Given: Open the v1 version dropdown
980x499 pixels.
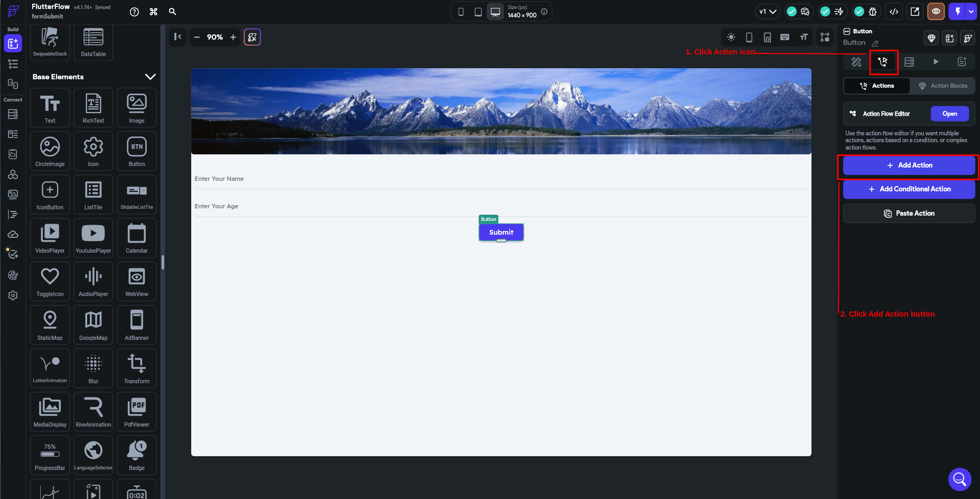Looking at the screenshot, I should (768, 12).
